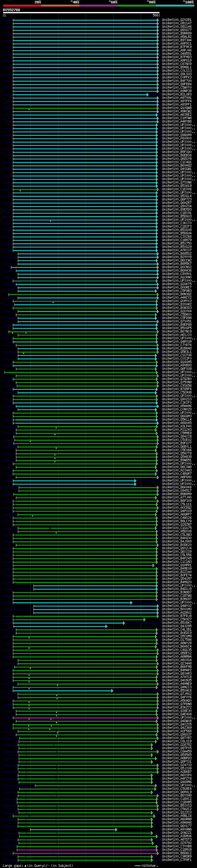
Task: Click the white query length ruler bar
Action: (81, 12)
